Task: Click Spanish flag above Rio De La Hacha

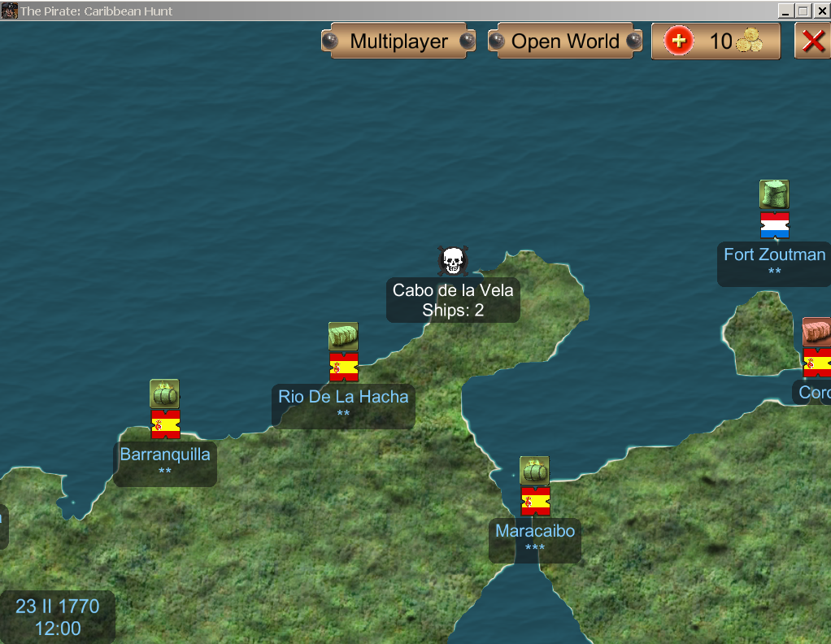Action: click(343, 367)
